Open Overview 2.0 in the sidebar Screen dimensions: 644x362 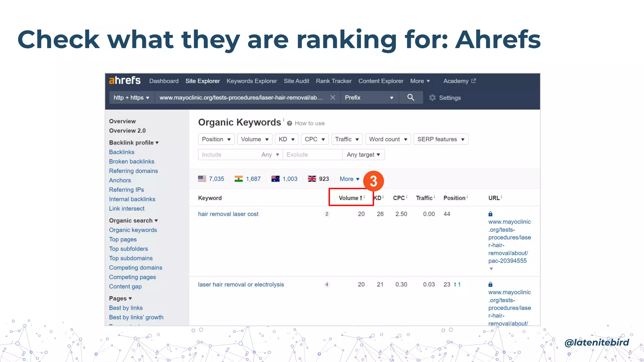click(x=127, y=131)
